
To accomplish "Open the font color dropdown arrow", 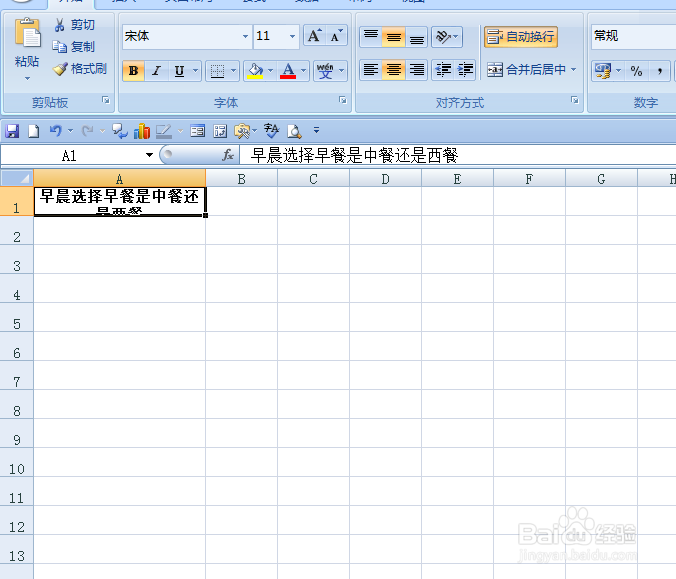I will pyautogui.click(x=304, y=70).
